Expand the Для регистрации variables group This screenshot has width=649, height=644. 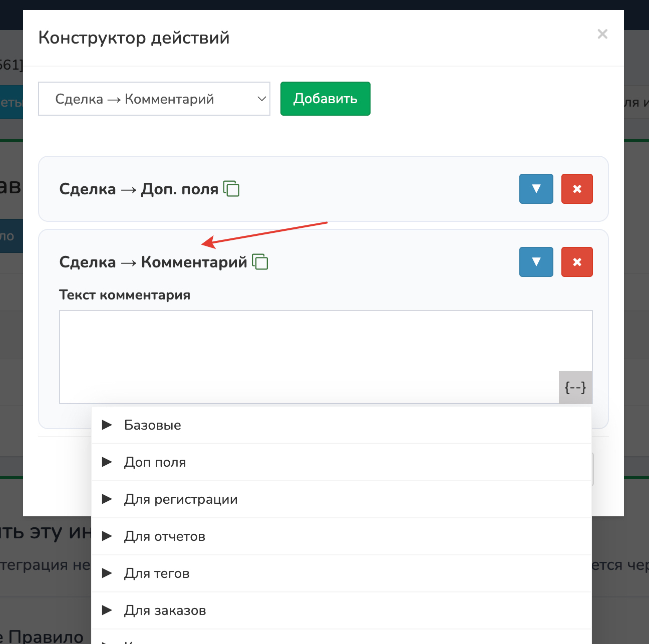pos(180,499)
